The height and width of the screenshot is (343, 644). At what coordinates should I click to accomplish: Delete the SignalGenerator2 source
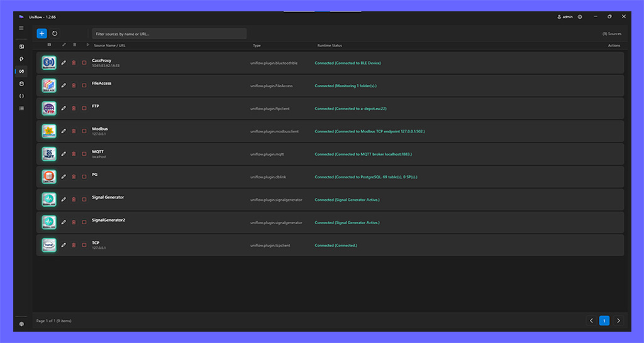tap(74, 222)
